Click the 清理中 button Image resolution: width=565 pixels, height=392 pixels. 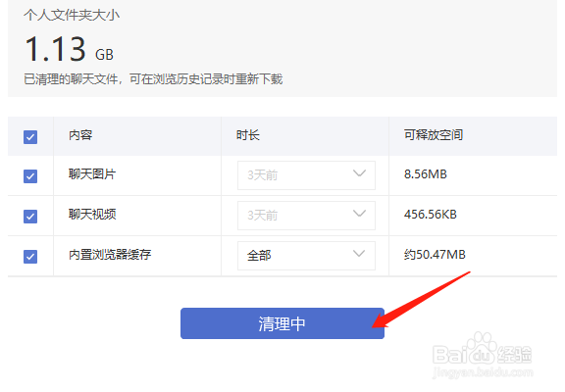pyautogui.click(x=282, y=323)
